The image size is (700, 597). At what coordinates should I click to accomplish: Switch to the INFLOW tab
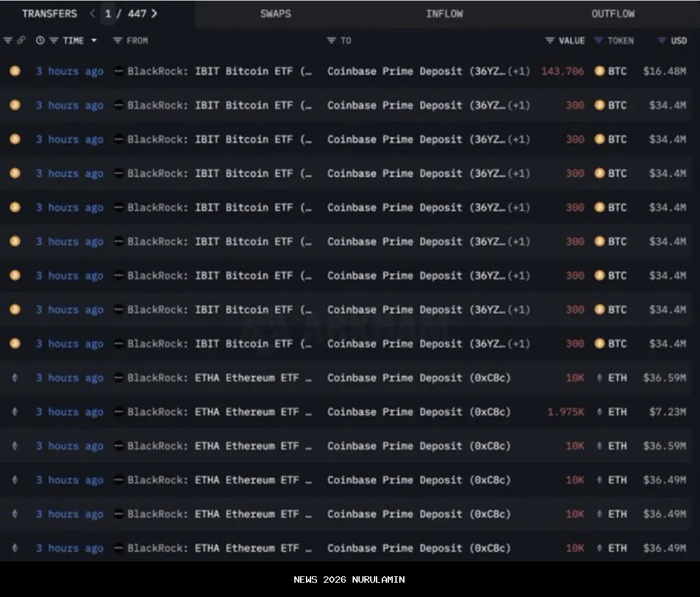point(444,14)
